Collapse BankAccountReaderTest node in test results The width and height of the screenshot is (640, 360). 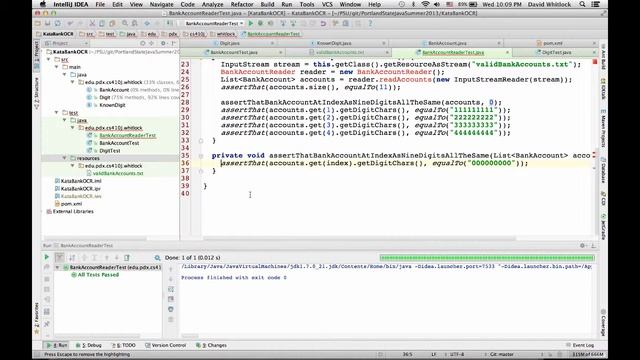pyautogui.click(x=58, y=267)
